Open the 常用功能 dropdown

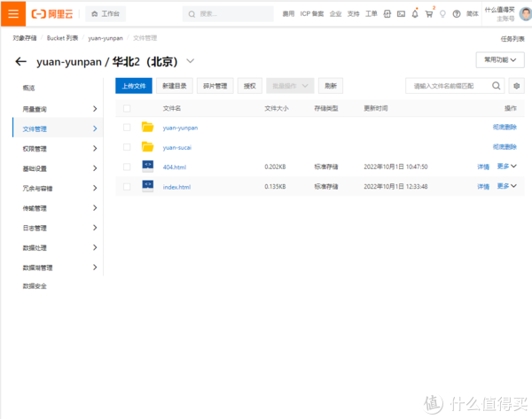pyautogui.click(x=500, y=60)
